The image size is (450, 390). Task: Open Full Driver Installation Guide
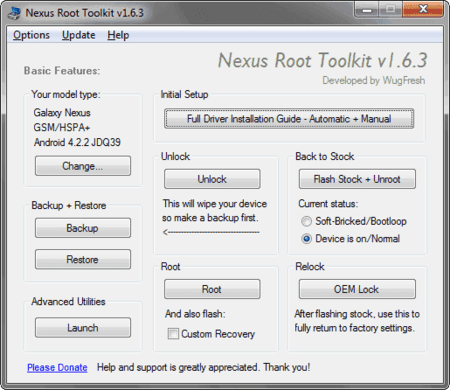coord(289,118)
